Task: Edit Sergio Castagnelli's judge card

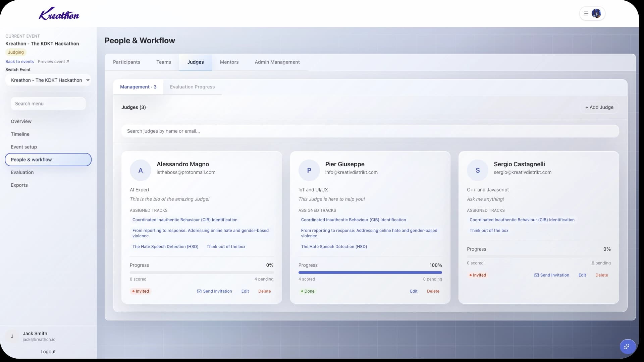Action: 582,275
